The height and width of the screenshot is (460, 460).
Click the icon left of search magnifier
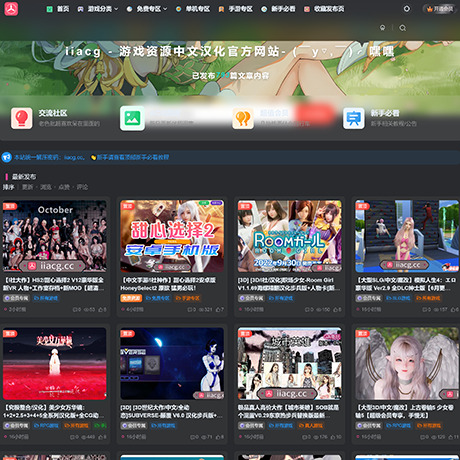tap(383, 28)
